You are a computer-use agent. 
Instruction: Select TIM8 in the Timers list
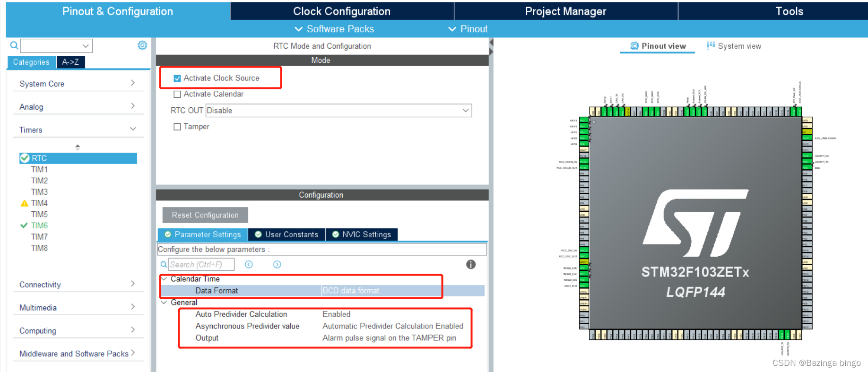(39, 248)
